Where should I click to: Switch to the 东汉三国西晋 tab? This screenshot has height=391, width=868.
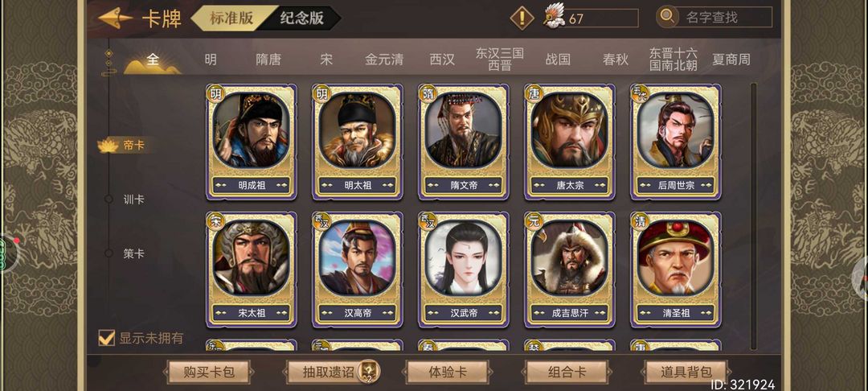point(500,60)
